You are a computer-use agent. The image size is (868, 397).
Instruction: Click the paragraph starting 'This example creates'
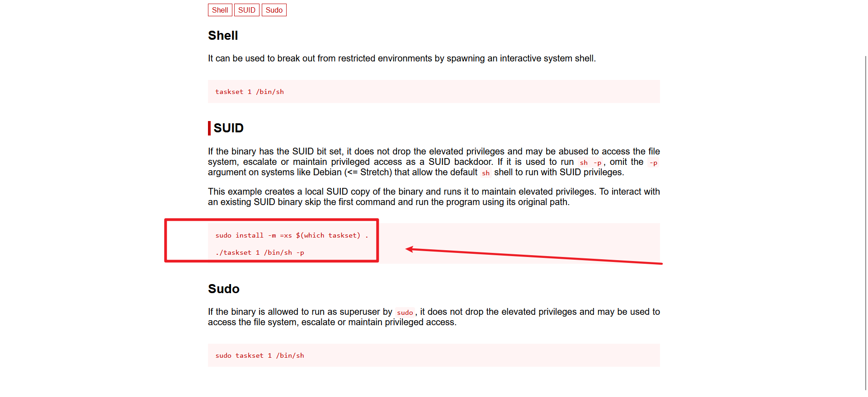434,197
